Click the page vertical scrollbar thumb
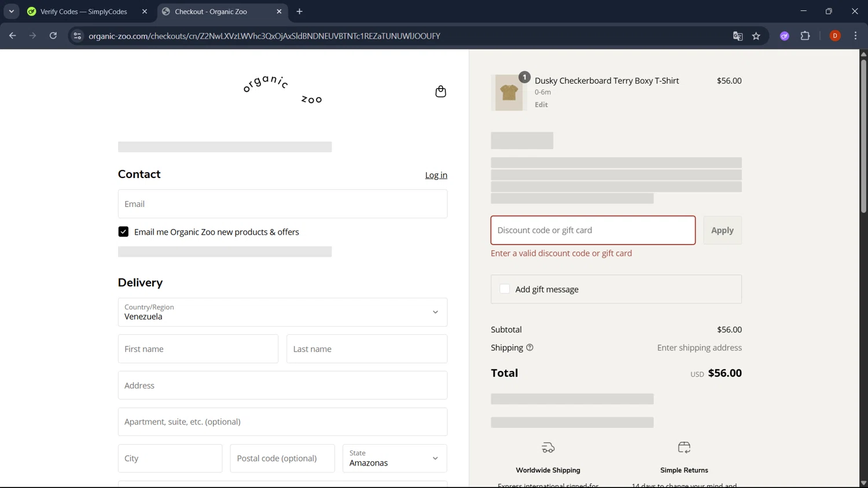 [x=863, y=136]
